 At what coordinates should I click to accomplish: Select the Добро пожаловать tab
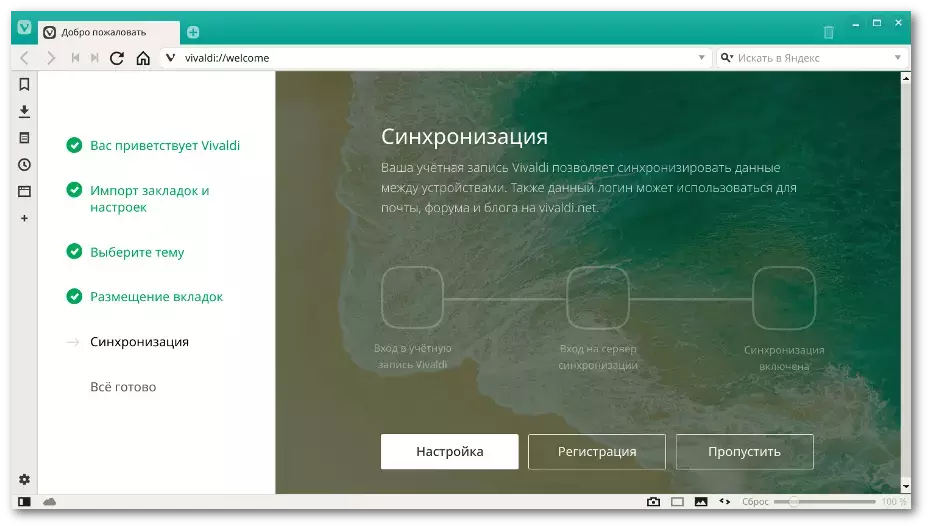(109, 32)
